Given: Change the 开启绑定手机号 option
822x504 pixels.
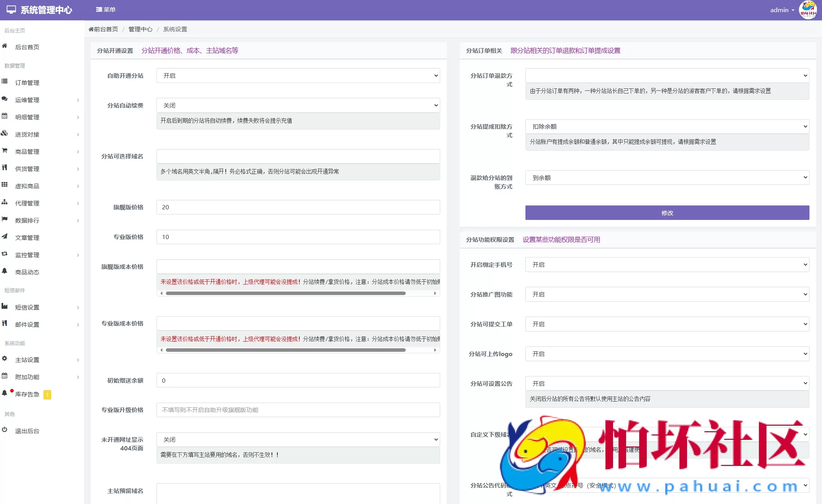Looking at the screenshot, I should [x=667, y=265].
